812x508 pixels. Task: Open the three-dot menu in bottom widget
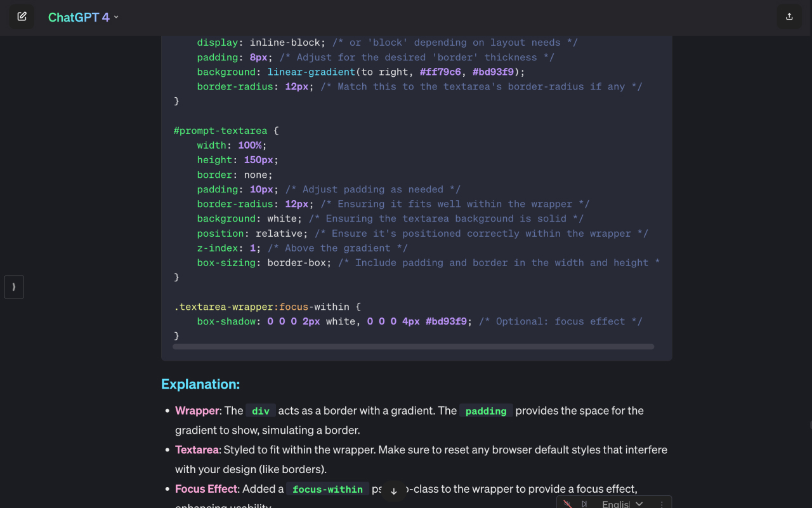point(662,504)
